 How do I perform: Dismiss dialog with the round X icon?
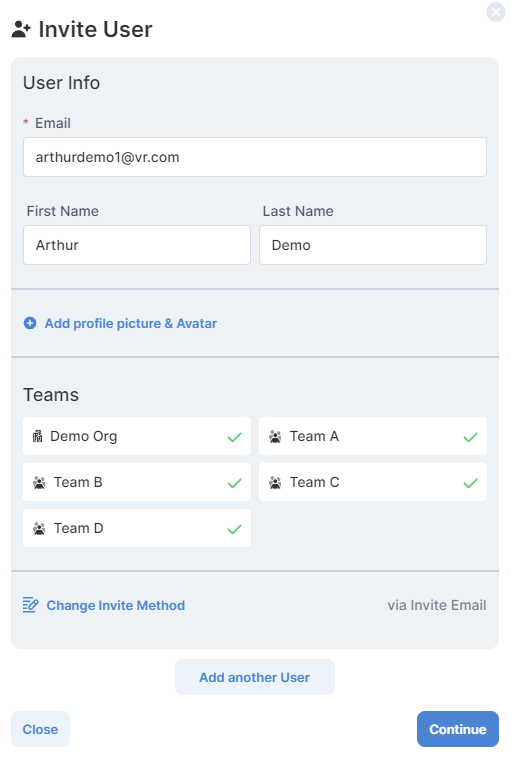496,12
